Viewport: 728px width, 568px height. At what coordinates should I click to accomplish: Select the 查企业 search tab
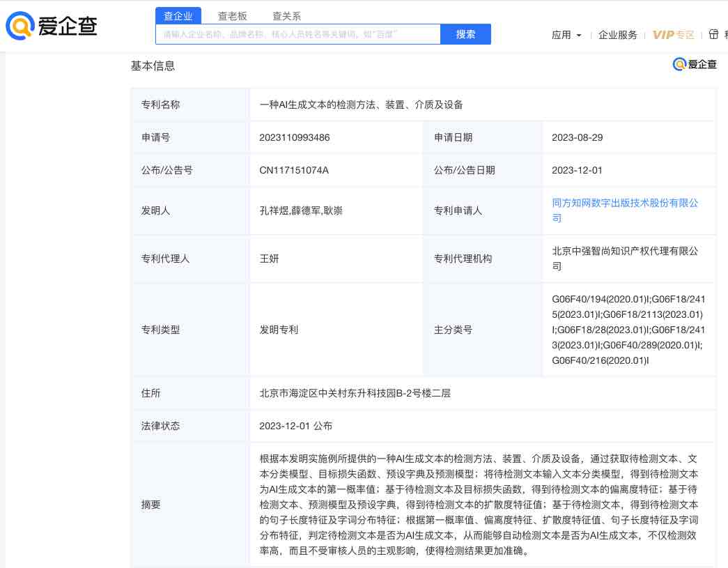pyautogui.click(x=178, y=16)
